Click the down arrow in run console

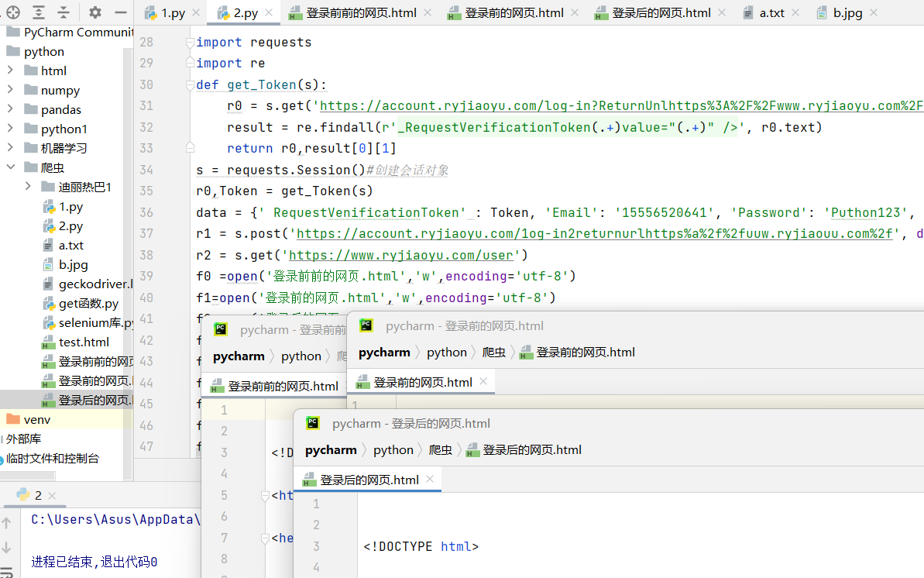8,548
